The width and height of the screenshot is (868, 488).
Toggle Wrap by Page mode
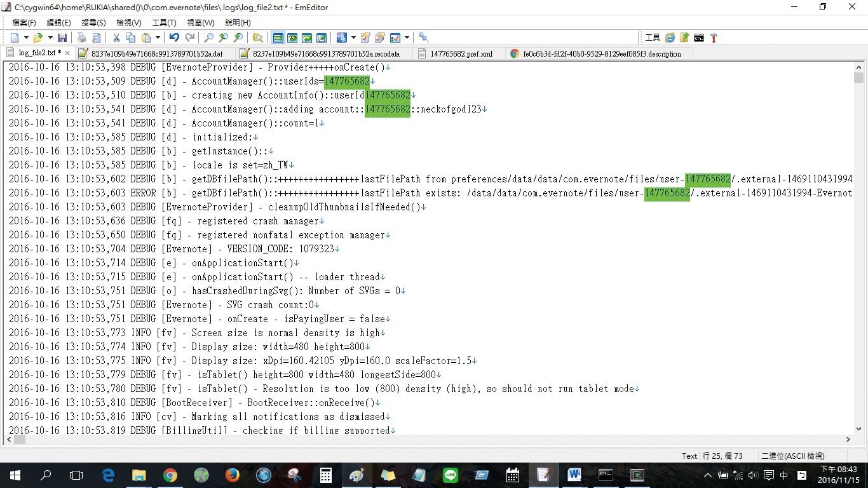(322, 37)
